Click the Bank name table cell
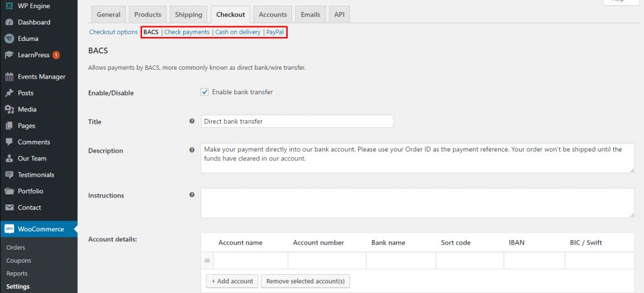Viewport: 644px width, 293px height. 401,260
